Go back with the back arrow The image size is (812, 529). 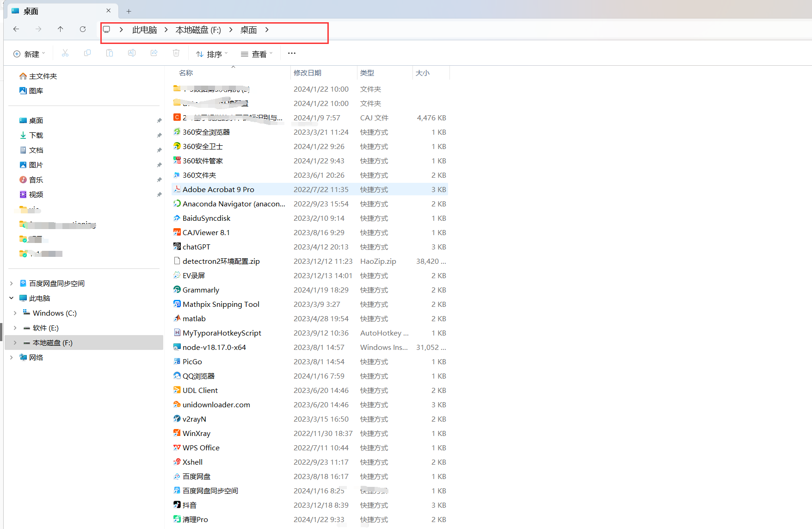pos(16,29)
